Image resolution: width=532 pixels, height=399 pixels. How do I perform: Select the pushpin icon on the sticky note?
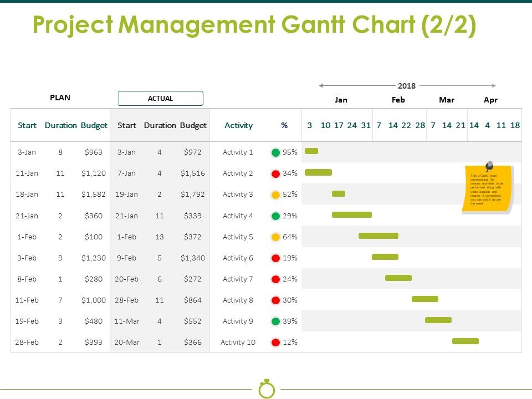488,165
